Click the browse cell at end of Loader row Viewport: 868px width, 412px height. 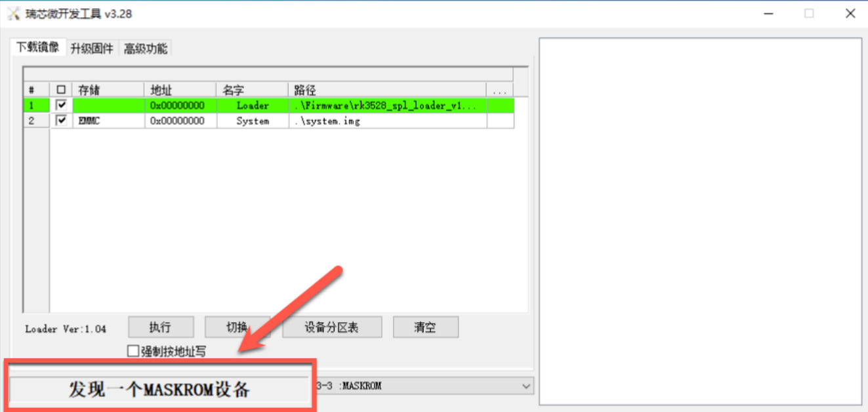point(500,106)
